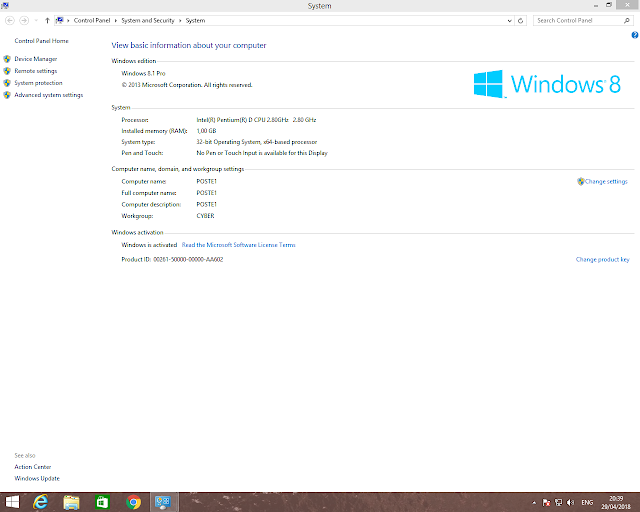
Task: Click the System and Security breadcrumb
Action: (x=148, y=20)
